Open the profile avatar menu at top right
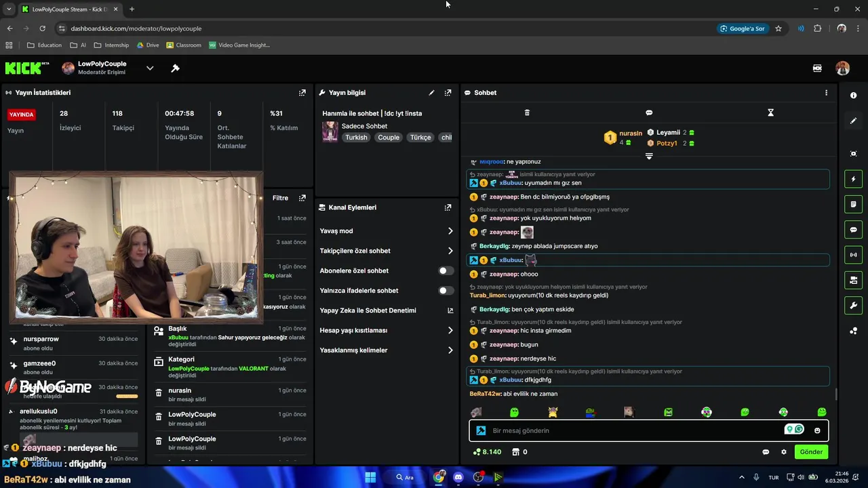Image resolution: width=868 pixels, height=488 pixels. pyautogui.click(x=842, y=68)
